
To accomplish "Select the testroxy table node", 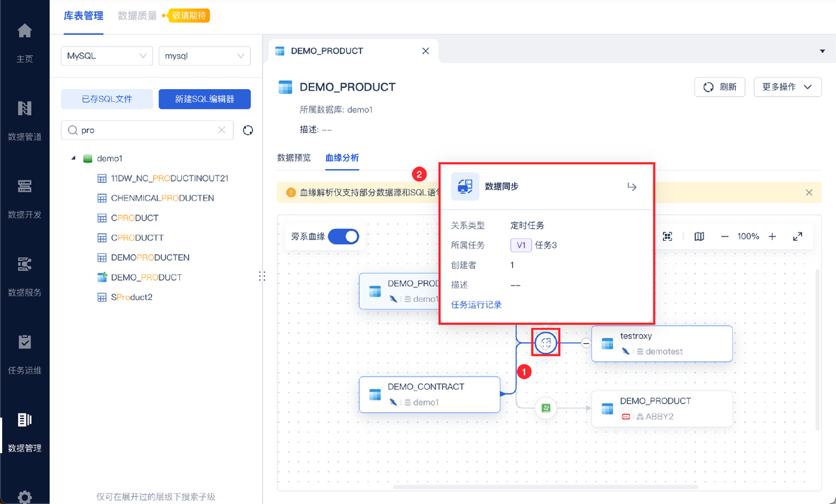I will pos(662,343).
